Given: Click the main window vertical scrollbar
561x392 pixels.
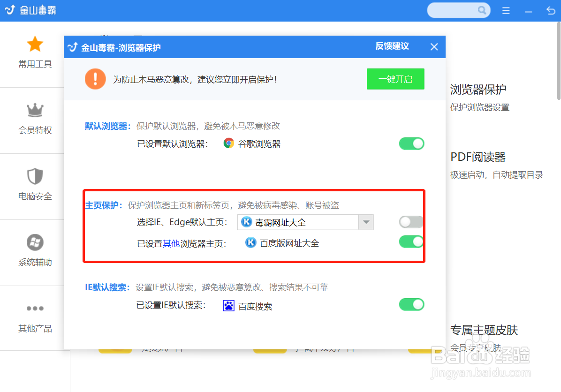Looking at the screenshot, I should pos(559,61).
